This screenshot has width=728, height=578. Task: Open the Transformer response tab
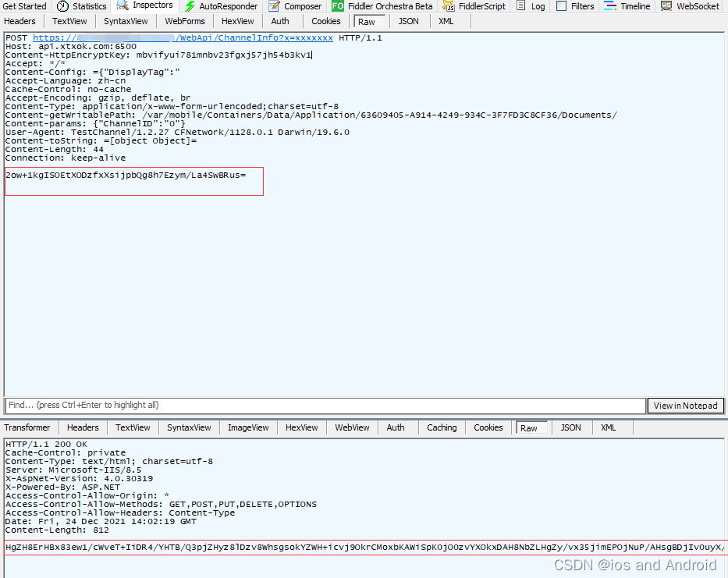(x=27, y=427)
